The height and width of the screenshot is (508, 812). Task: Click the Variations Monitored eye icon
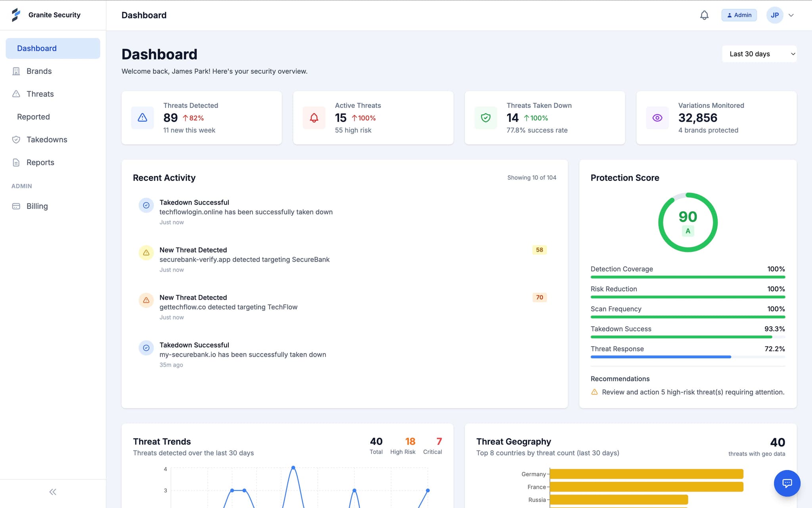point(657,117)
